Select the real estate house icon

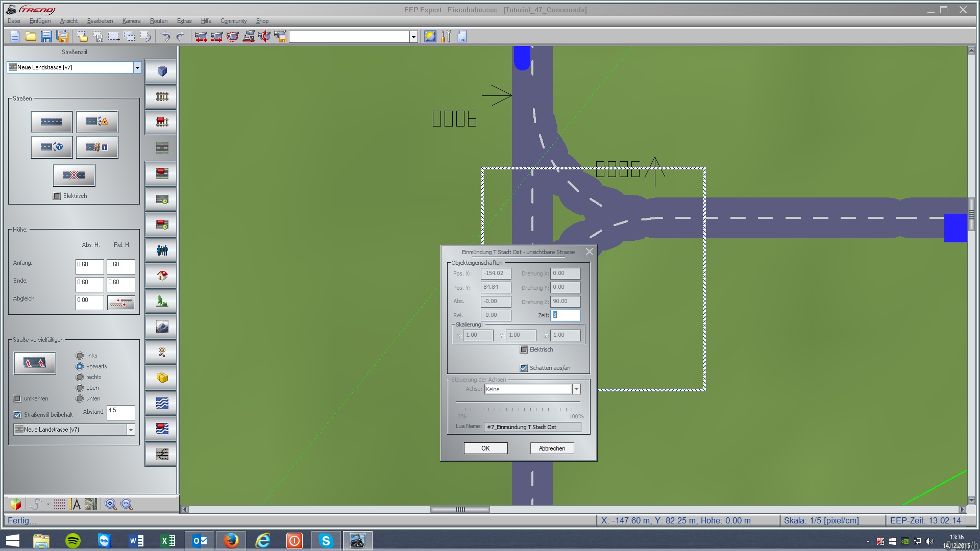click(162, 276)
